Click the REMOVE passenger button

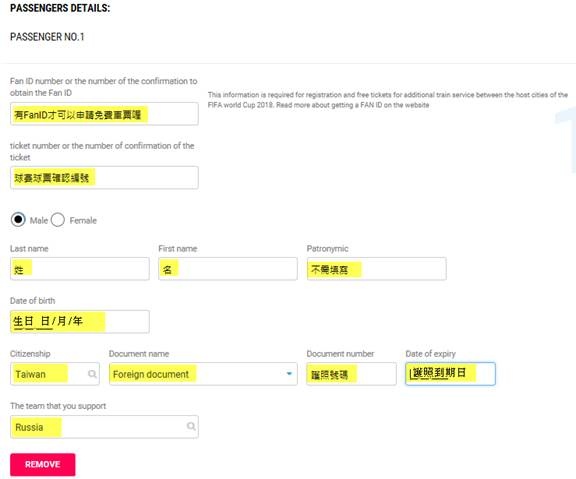[43, 464]
